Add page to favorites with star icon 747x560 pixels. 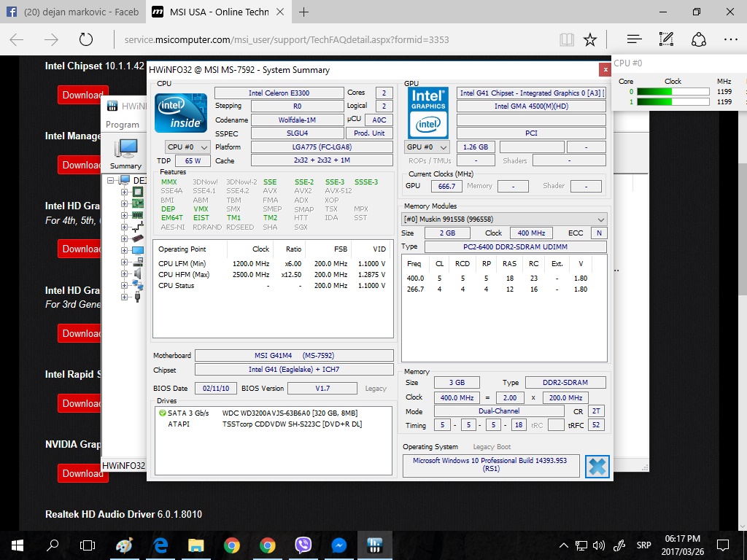point(589,39)
